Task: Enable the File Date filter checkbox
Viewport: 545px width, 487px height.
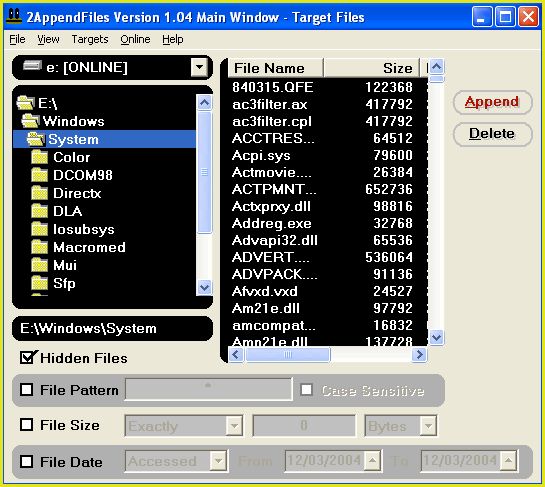Action: [27, 462]
